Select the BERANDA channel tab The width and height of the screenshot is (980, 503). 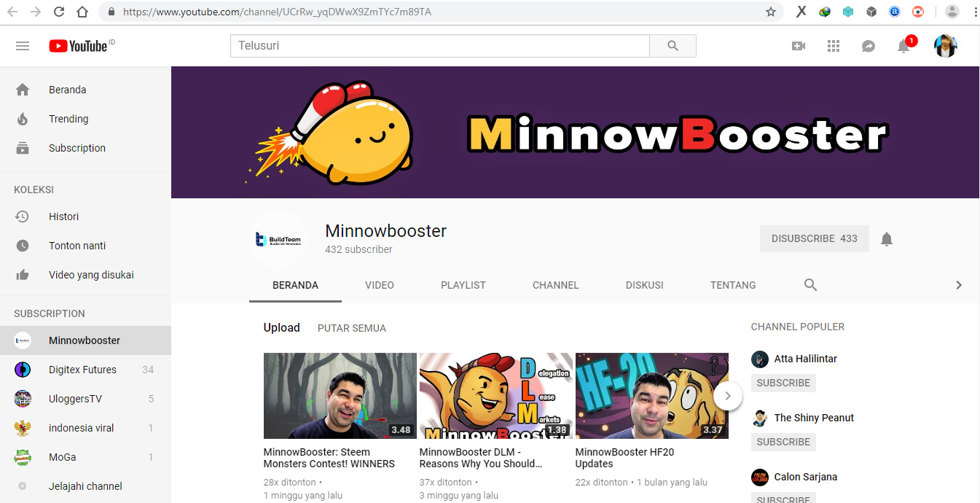click(295, 285)
